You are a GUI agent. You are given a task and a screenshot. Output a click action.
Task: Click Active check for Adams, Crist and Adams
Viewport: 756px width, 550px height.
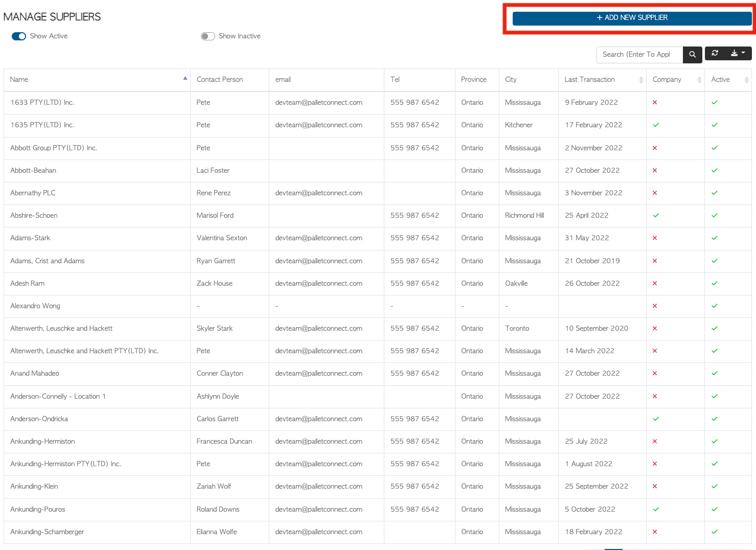coord(715,261)
